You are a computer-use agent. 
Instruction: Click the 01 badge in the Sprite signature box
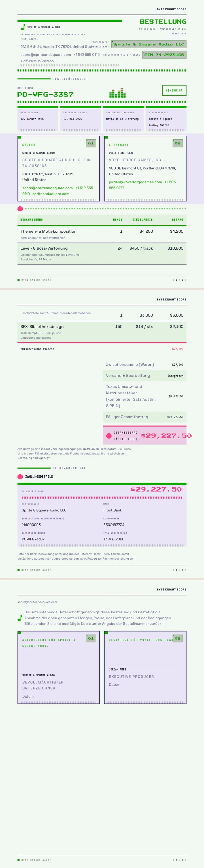[x=91, y=638]
